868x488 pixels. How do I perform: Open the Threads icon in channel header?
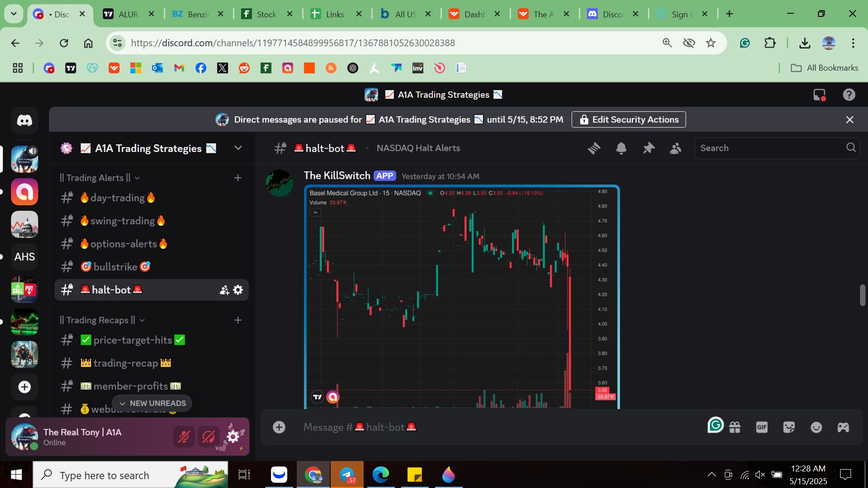click(x=594, y=148)
